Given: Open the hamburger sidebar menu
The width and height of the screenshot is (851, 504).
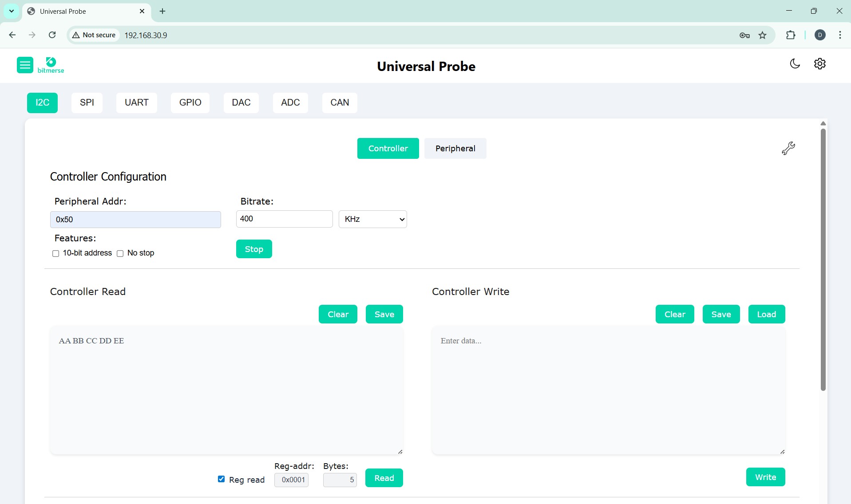Looking at the screenshot, I should (x=25, y=65).
